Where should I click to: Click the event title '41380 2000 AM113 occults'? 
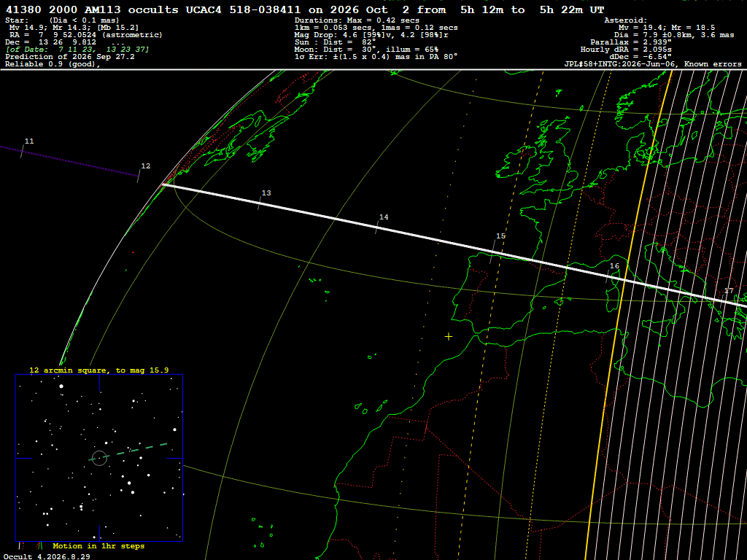click(x=92, y=9)
